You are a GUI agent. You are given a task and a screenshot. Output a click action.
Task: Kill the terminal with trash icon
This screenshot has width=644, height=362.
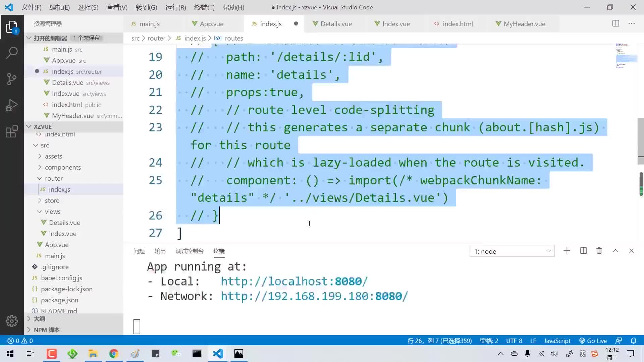[599, 251]
